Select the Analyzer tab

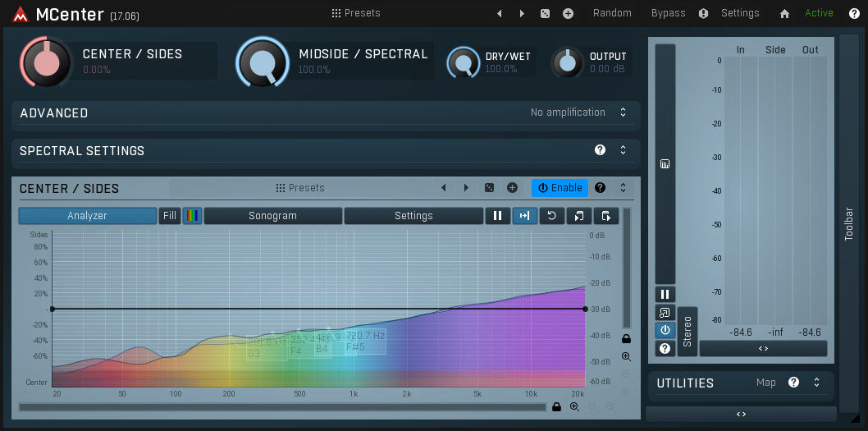pos(87,216)
